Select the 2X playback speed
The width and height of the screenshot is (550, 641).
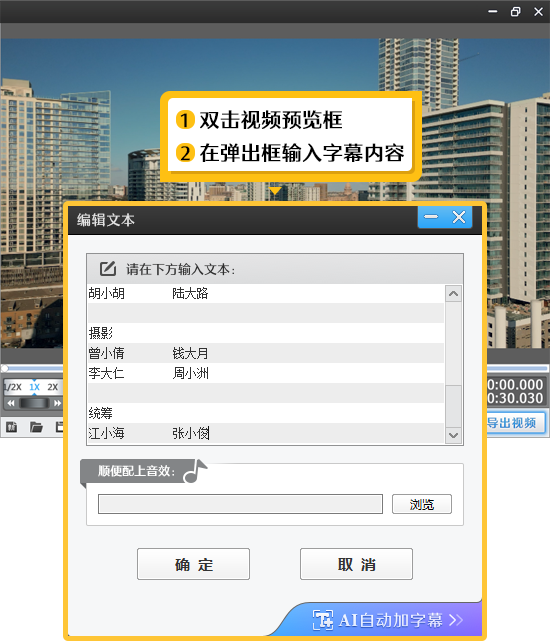[52, 387]
